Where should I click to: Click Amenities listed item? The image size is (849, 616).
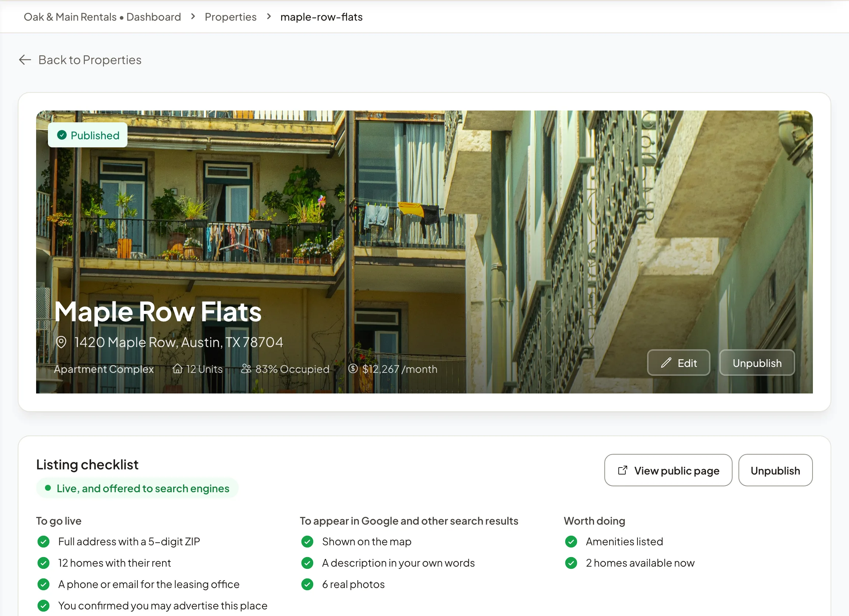(624, 542)
